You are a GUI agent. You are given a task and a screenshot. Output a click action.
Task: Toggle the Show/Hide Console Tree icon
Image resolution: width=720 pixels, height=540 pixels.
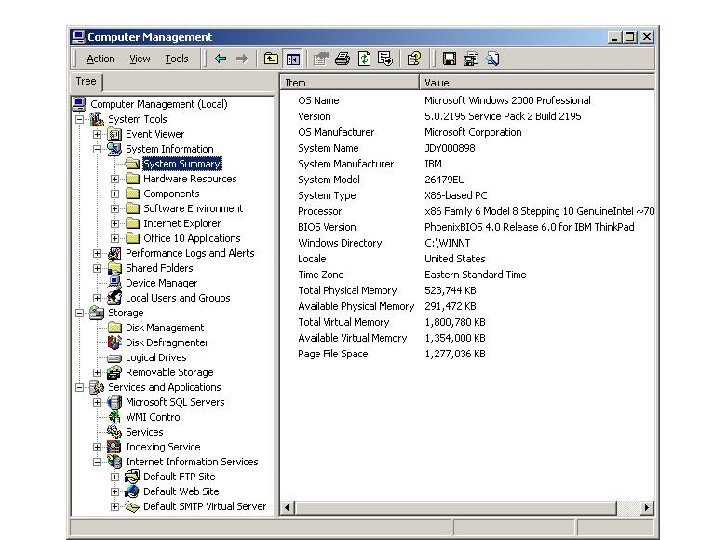293,59
